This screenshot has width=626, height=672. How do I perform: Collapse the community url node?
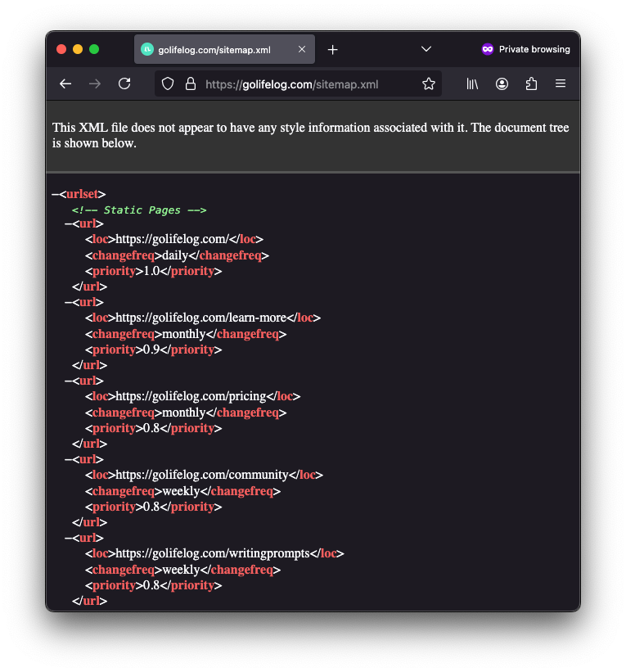click(68, 459)
